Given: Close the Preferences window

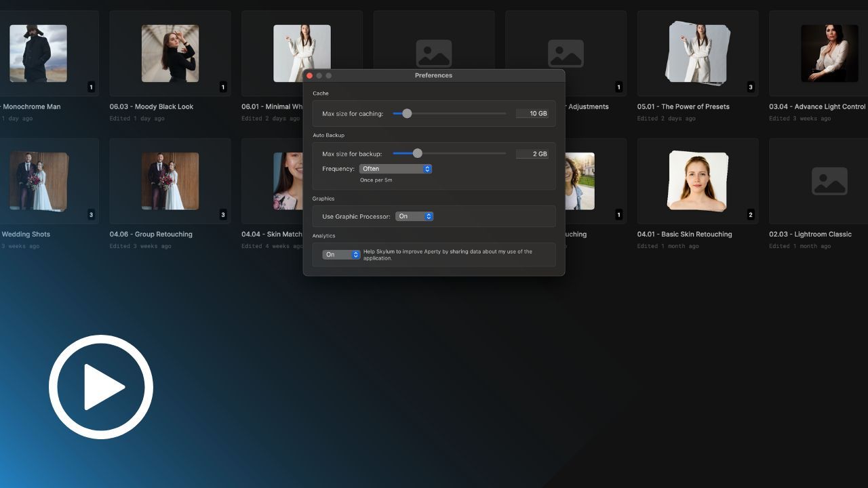Looking at the screenshot, I should coord(310,75).
